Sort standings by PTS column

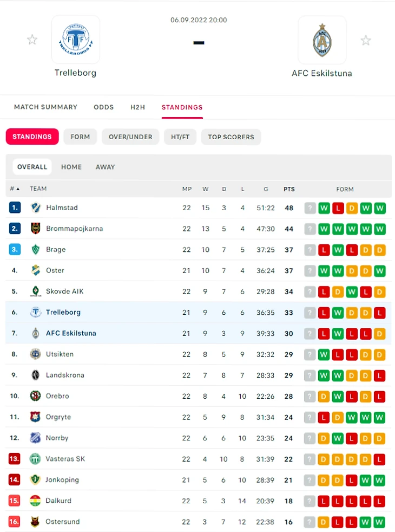tap(289, 189)
